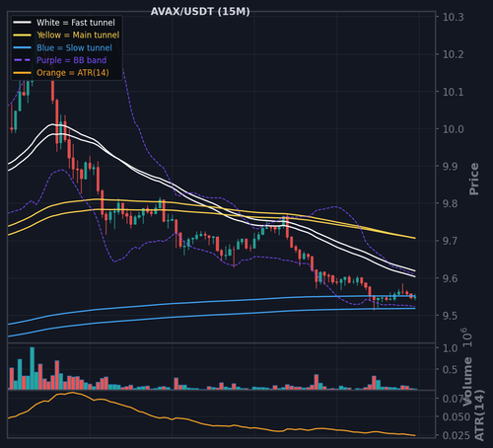Click the 10.1 price axis label

(453, 92)
